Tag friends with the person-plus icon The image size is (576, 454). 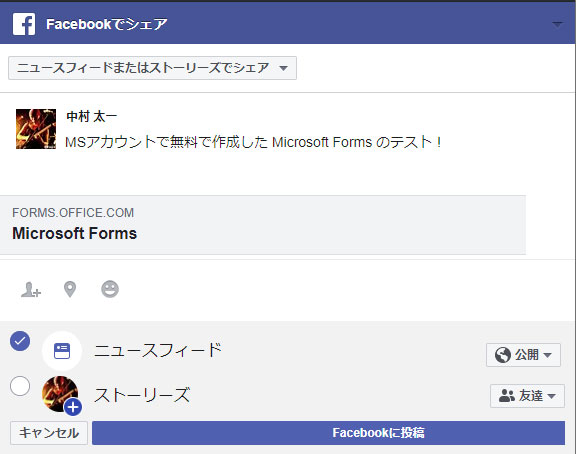click(31, 289)
